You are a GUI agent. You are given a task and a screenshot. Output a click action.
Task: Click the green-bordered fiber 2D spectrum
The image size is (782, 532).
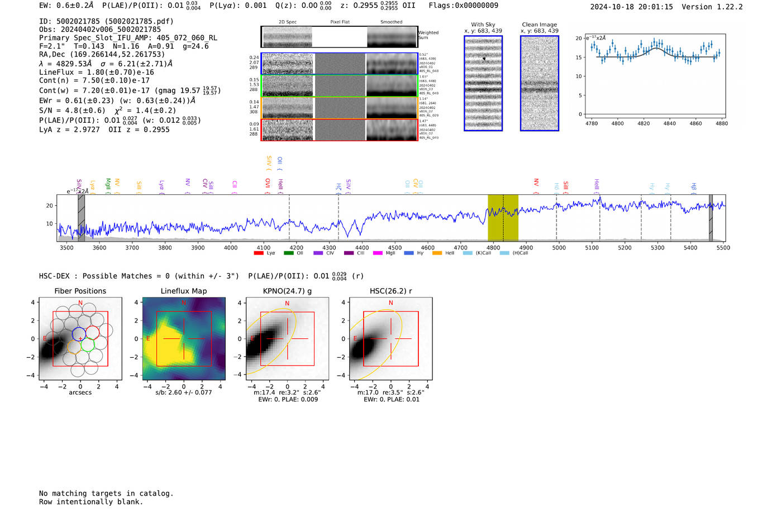coord(339,85)
